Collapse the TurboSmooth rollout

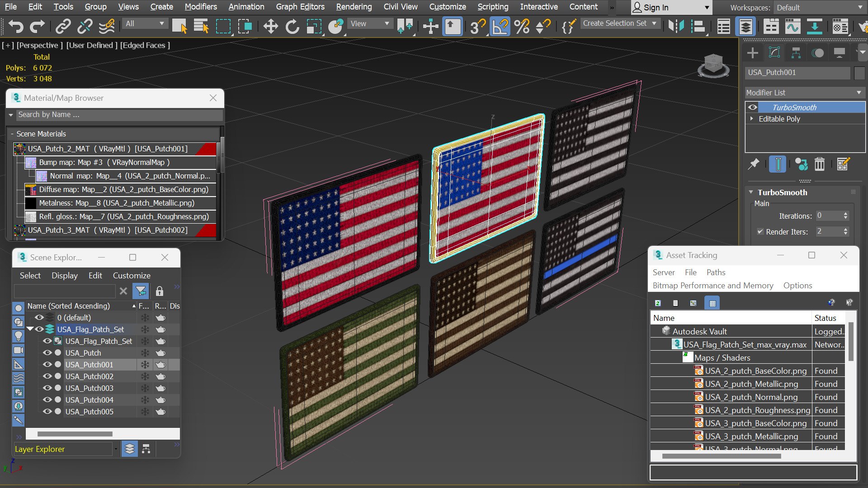point(751,192)
